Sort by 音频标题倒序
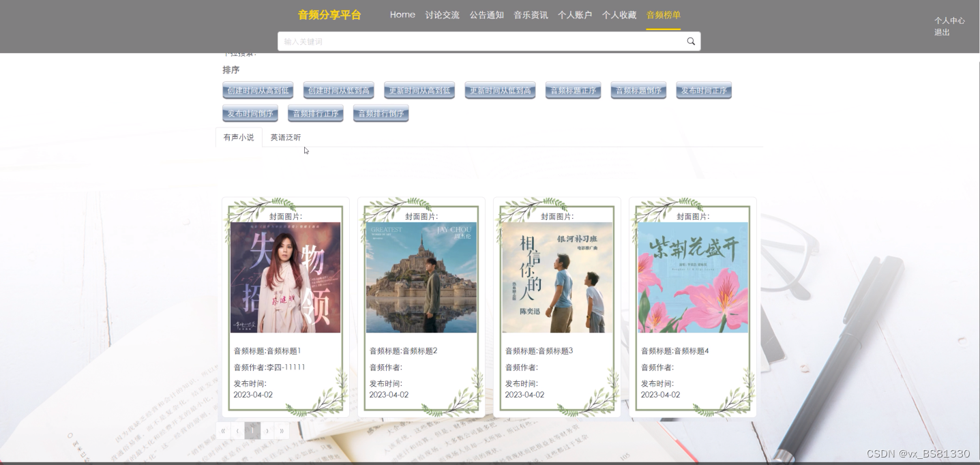Image resolution: width=980 pixels, height=465 pixels. tap(638, 91)
